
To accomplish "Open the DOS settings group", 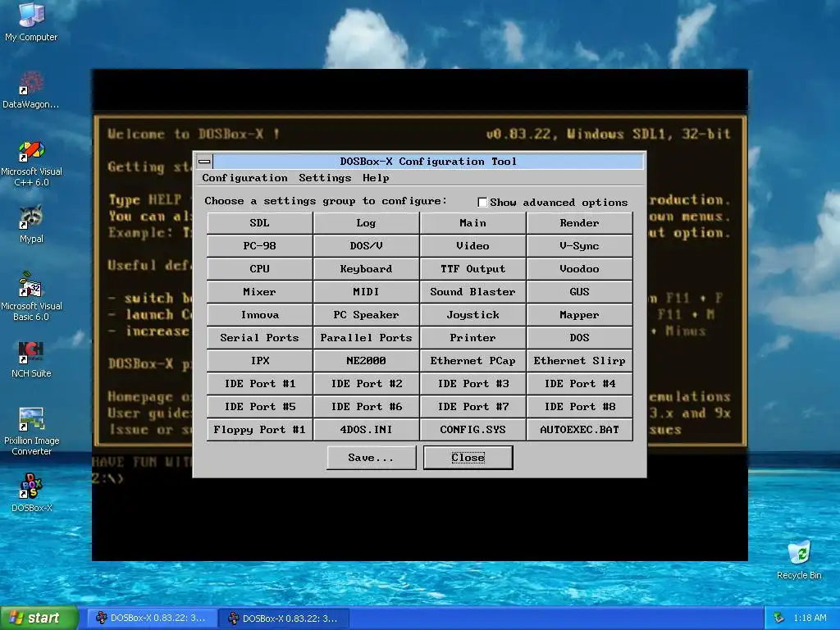I will [579, 338].
